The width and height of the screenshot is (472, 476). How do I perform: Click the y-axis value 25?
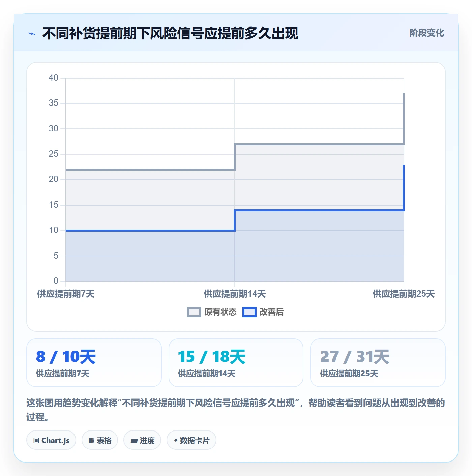(54, 154)
